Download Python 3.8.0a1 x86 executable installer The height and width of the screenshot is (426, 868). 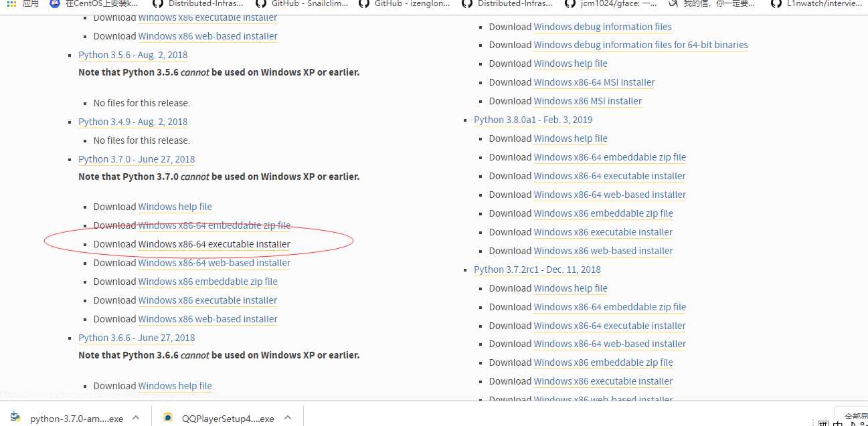tap(604, 232)
